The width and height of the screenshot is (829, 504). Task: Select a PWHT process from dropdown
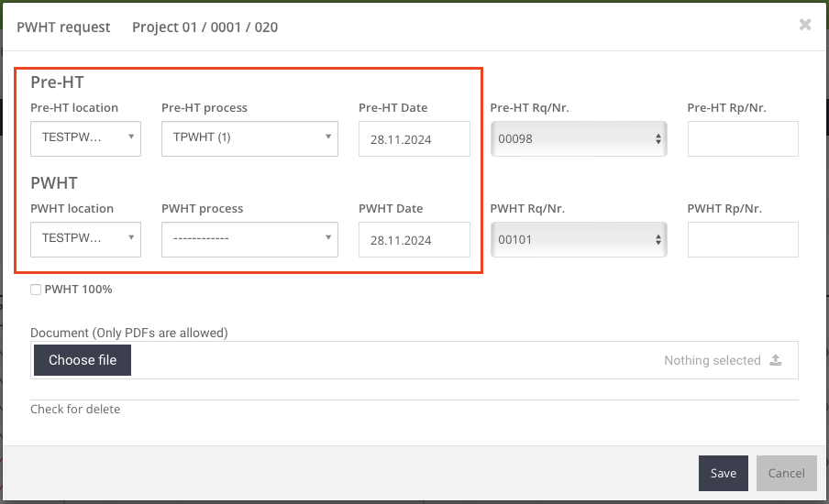coord(249,240)
